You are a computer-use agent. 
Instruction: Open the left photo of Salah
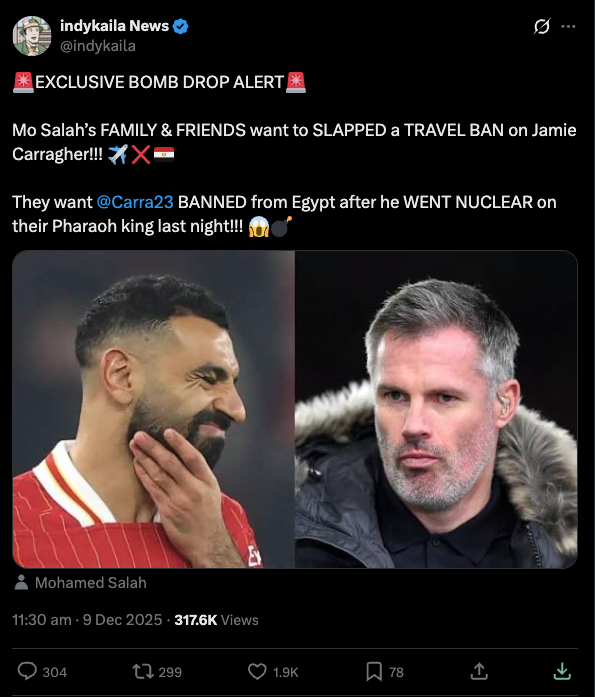153,409
